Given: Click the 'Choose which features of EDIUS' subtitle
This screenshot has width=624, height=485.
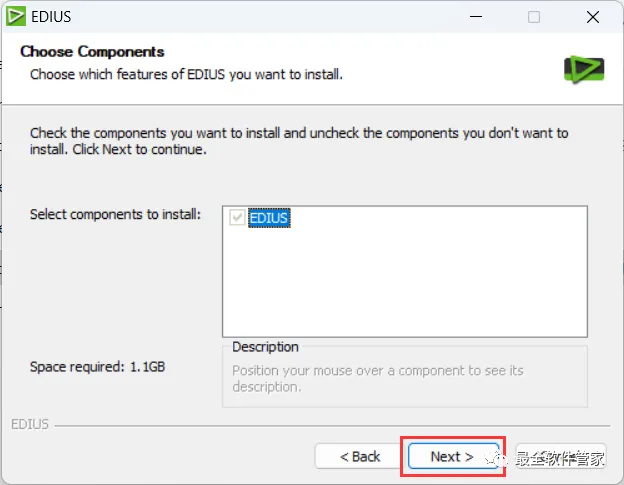Looking at the screenshot, I should click(x=186, y=74).
